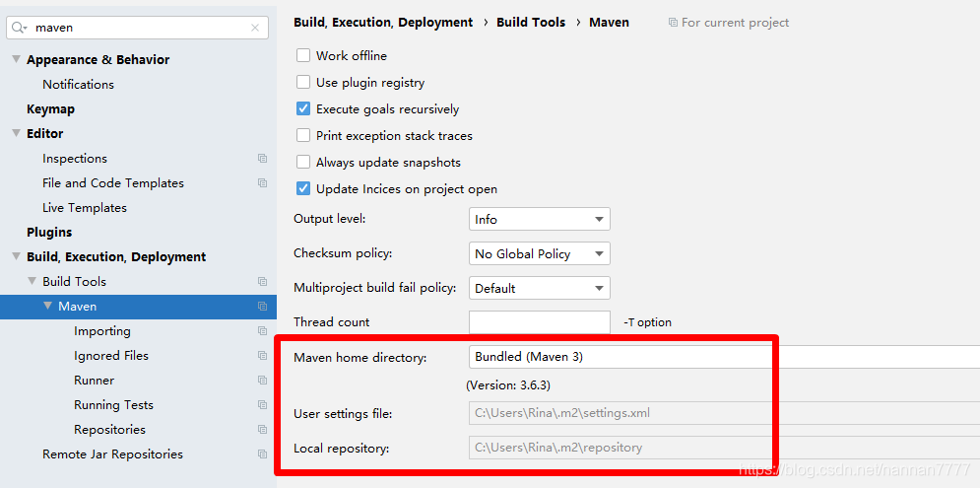Viewport: 980px width, 488px height.
Task: Uncheck Update Indices on project open
Action: [x=303, y=188]
